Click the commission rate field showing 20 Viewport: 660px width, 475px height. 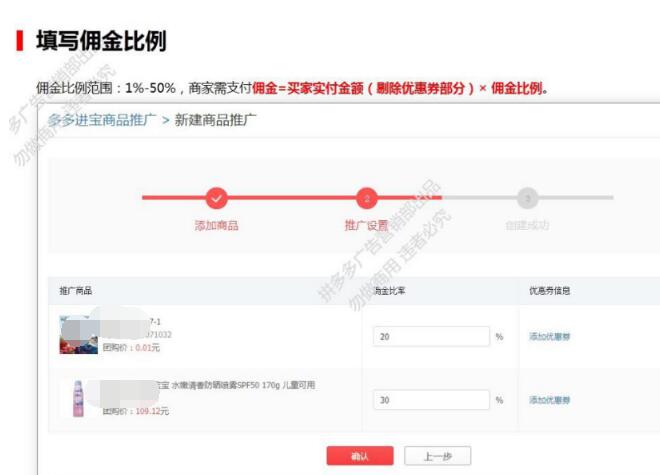click(x=431, y=337)
